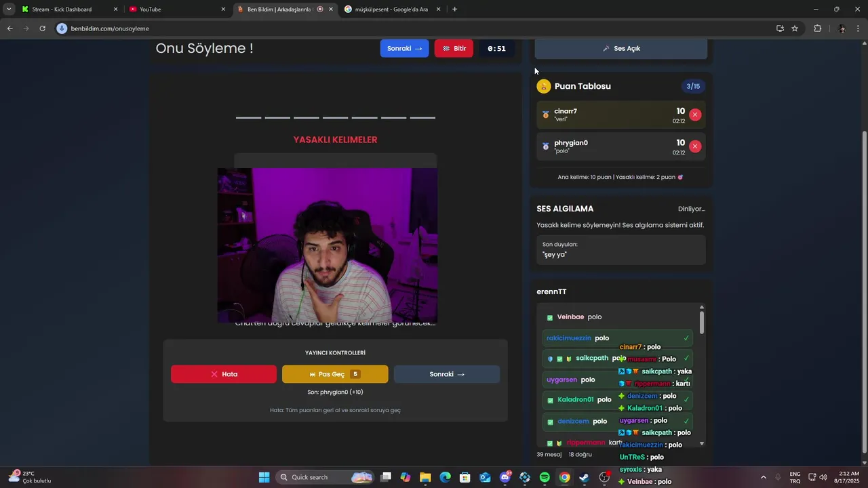Show hidden system tray icons

763,477
